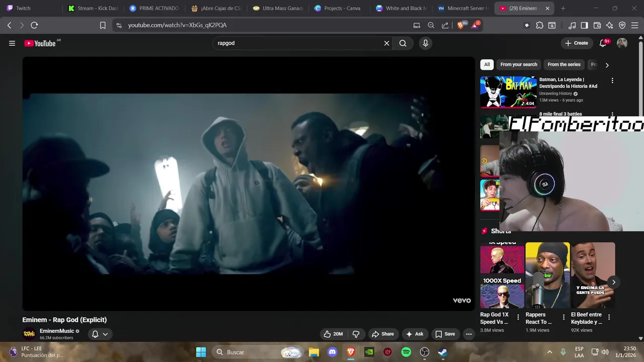Open the Brave Shields lion icon
644x362 pixels.
pos(461,25)
